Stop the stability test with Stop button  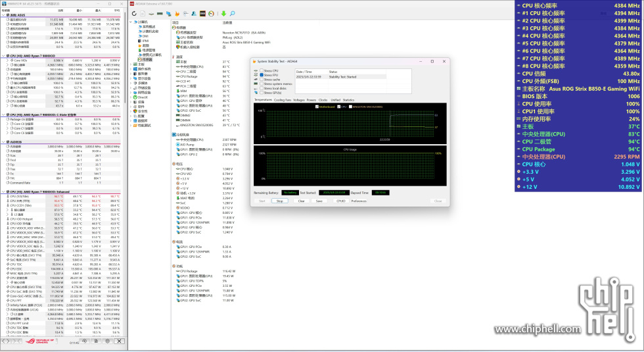pyautogui.click(x=280, y=201)
